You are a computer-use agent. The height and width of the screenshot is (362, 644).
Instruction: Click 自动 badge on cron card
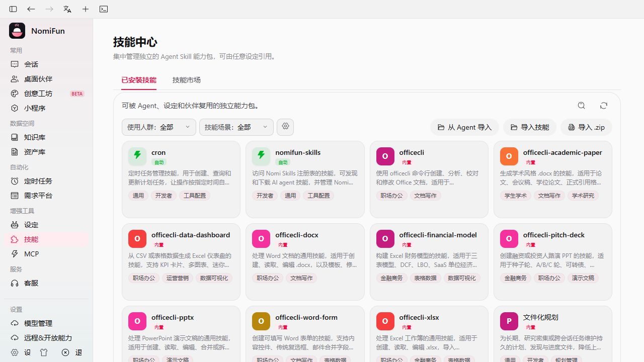159,162
